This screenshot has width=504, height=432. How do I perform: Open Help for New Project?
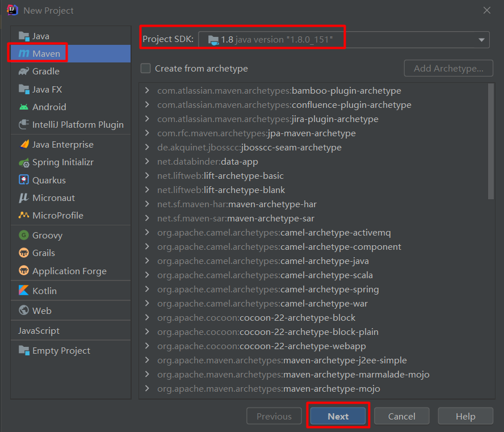click(465, 416)
